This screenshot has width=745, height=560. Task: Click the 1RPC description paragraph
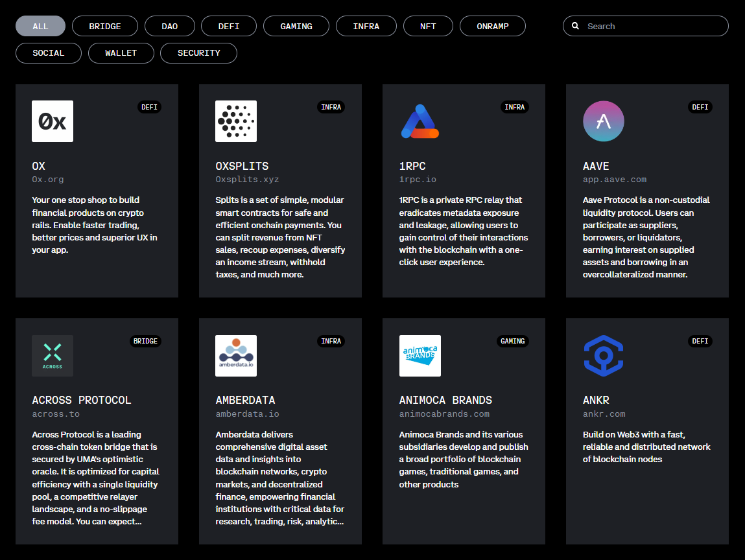tap(464, 231)
